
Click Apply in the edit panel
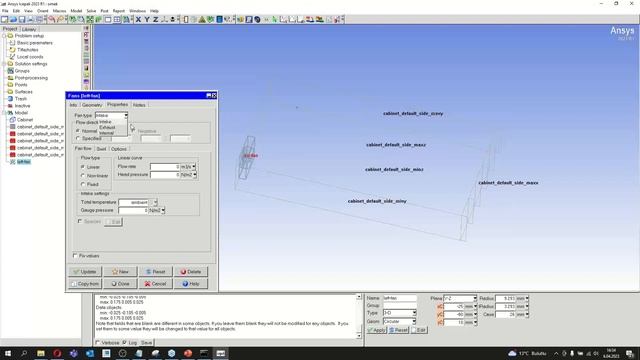[376, 330]
